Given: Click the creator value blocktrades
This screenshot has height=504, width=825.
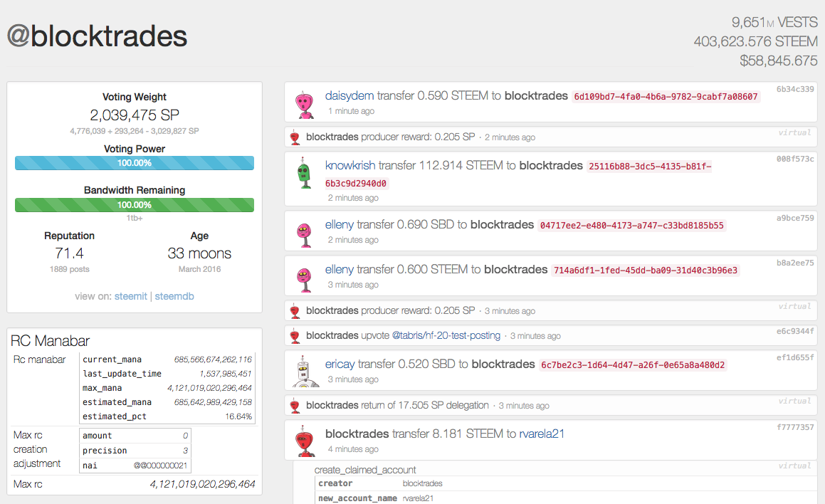Looking at the screenshot, I should tap(423, 483).
